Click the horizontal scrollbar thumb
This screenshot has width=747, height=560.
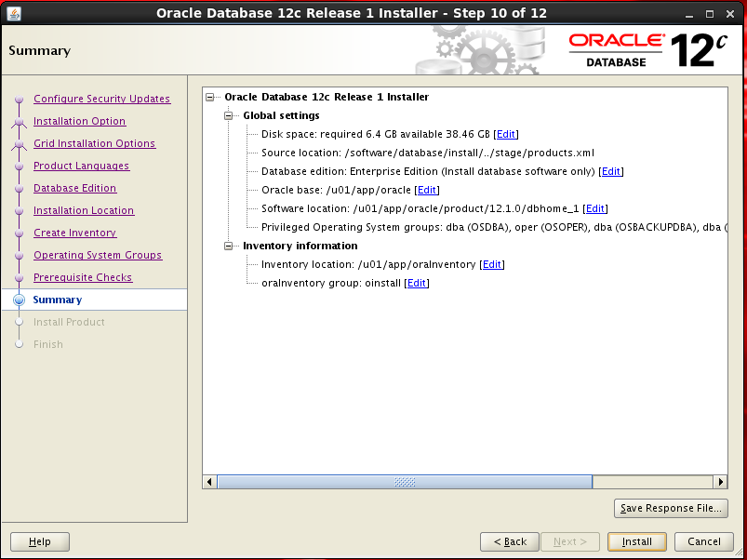tap(405, 482)
